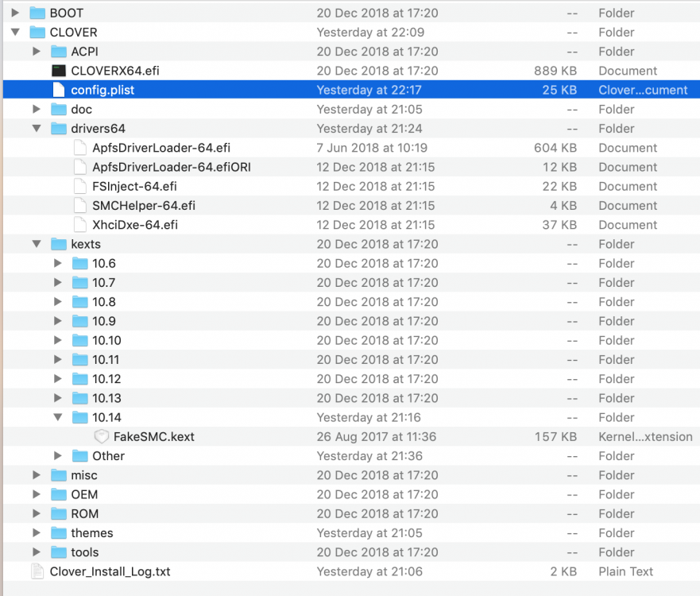
Task: Select the FSInject-64.efi file name
Action: (134, 186)
